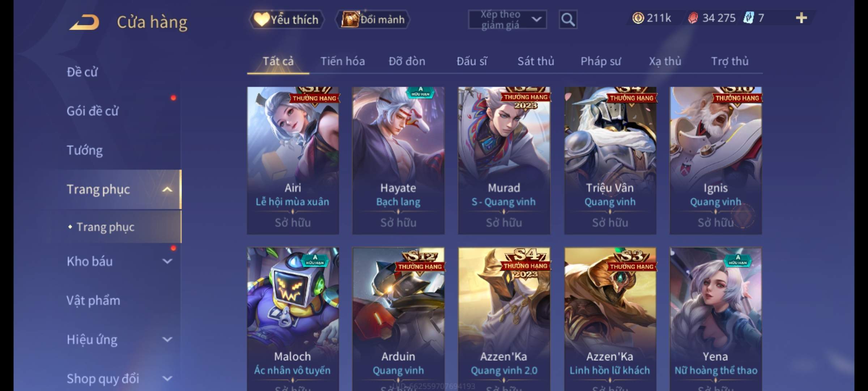Image resolution: width=868 pixels, height=391 pixels.
Task: Tap the plus icon to add currency
Action: 801,18
